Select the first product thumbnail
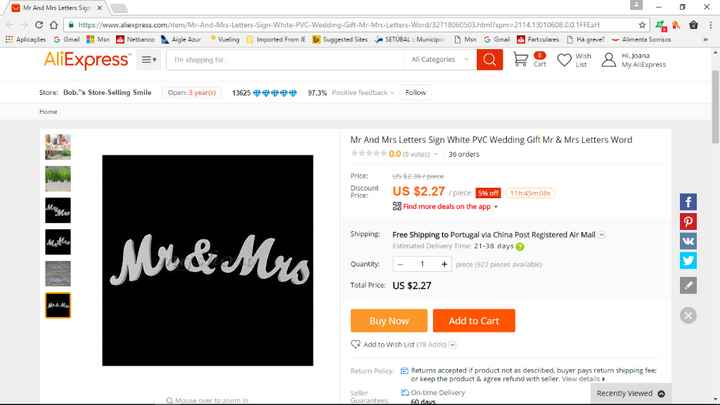The width and height of the screenshot is (720, 405). pos(58,146)
